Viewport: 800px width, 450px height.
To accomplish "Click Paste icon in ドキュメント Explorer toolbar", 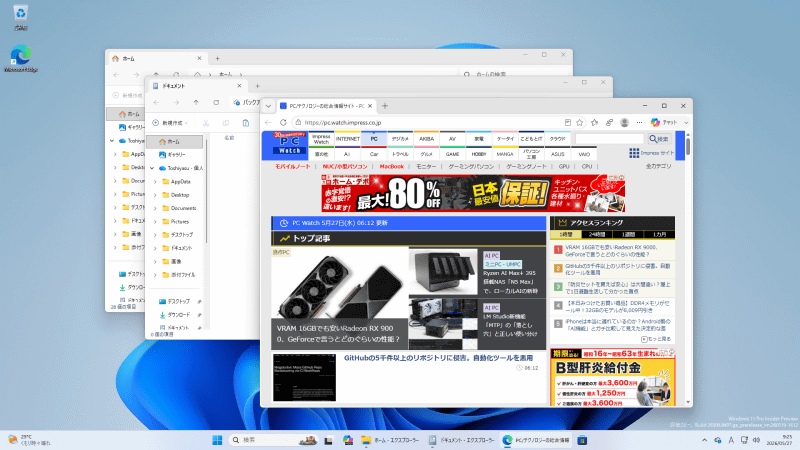I will click(245, 123).
